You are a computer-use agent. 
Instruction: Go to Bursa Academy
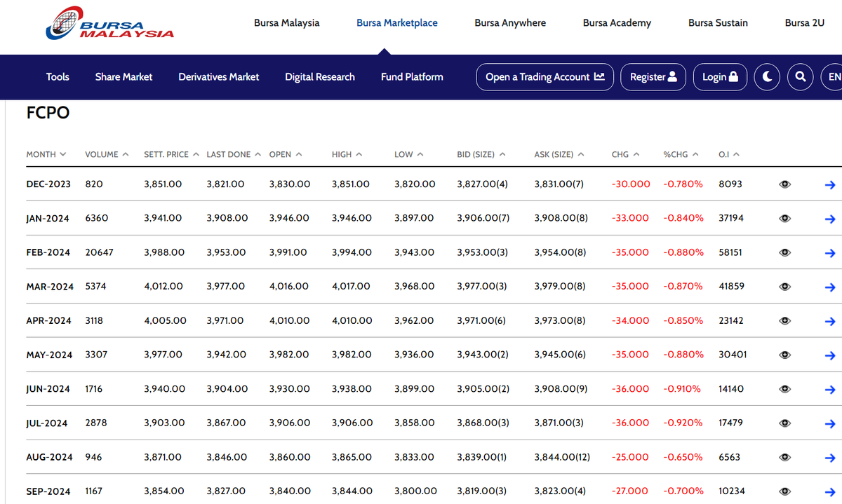coord(617,23)
